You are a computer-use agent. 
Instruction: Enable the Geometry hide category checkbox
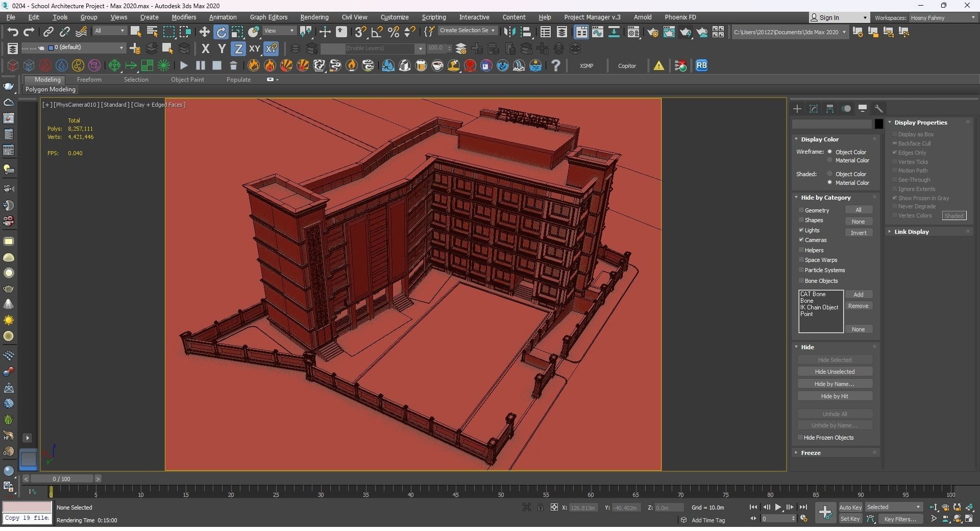pos(801,210)
